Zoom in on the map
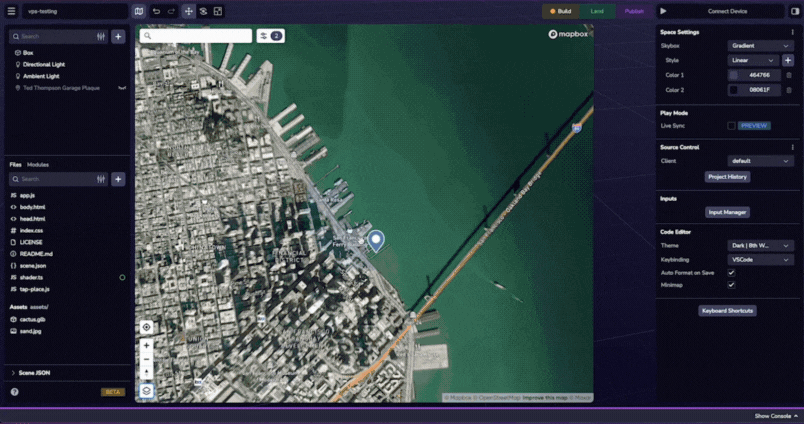The height and width of the screenshot is (424, 804). point(146,345)
